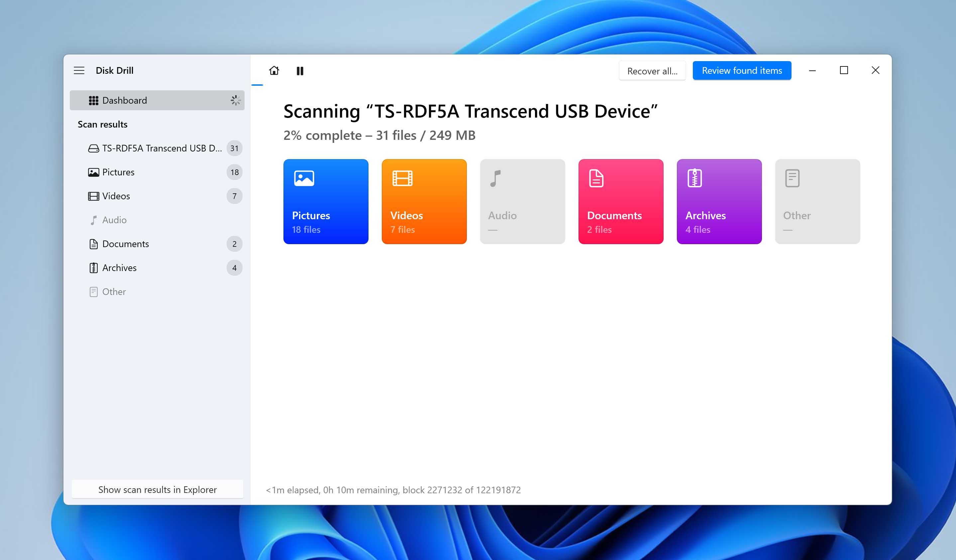Open the pink Documents 2 files card
This screenshot has height=560, width=956.
click(x=621, y=201)
